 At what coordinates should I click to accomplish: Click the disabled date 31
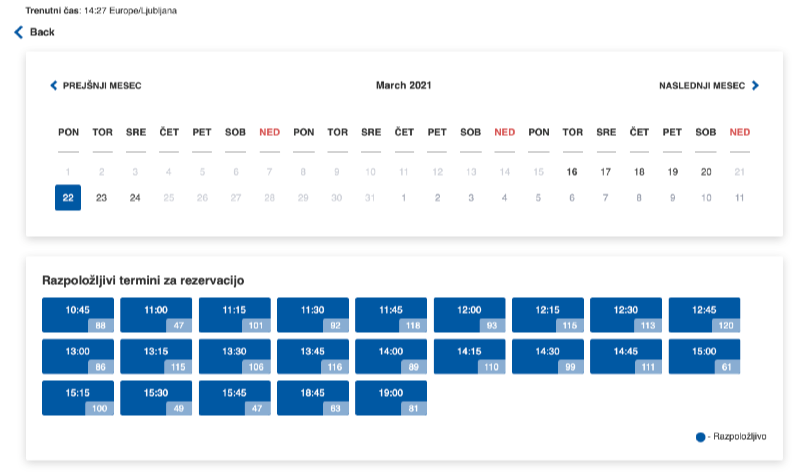[370, 197]
